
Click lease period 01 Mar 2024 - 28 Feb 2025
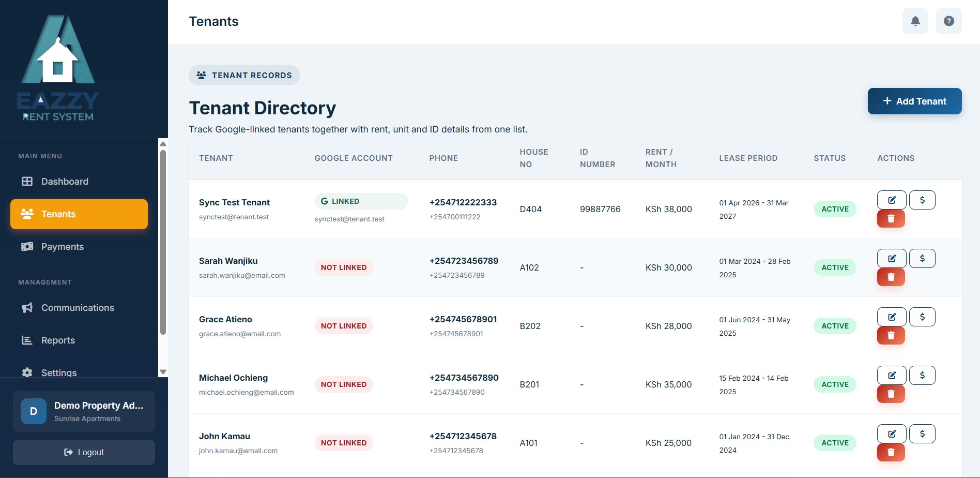coord(755,268)
